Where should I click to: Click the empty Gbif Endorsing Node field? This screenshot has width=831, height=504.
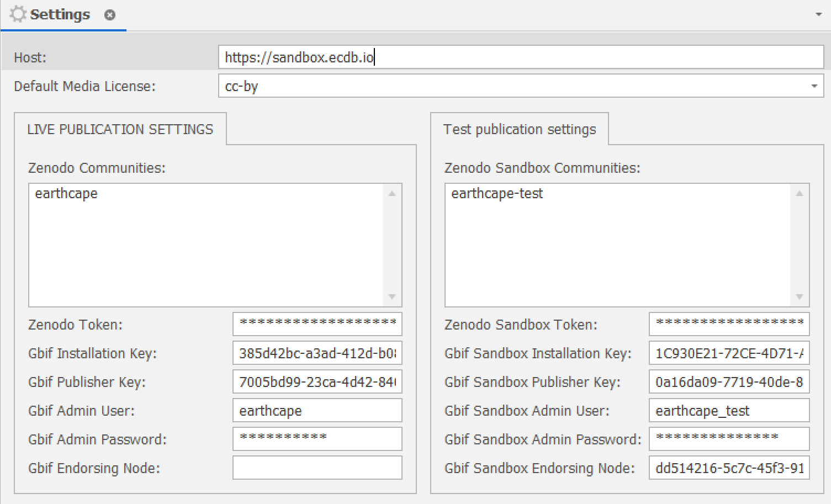click(317, 468)
